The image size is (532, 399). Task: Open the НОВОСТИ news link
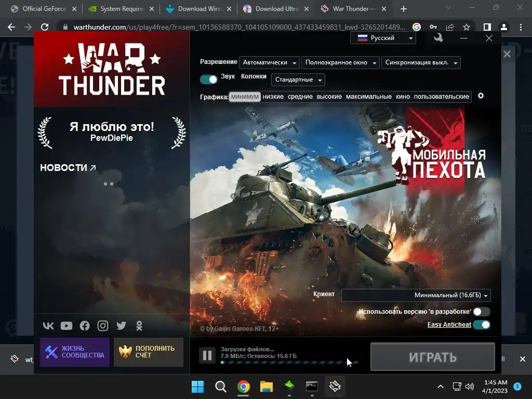pos(68,168)
